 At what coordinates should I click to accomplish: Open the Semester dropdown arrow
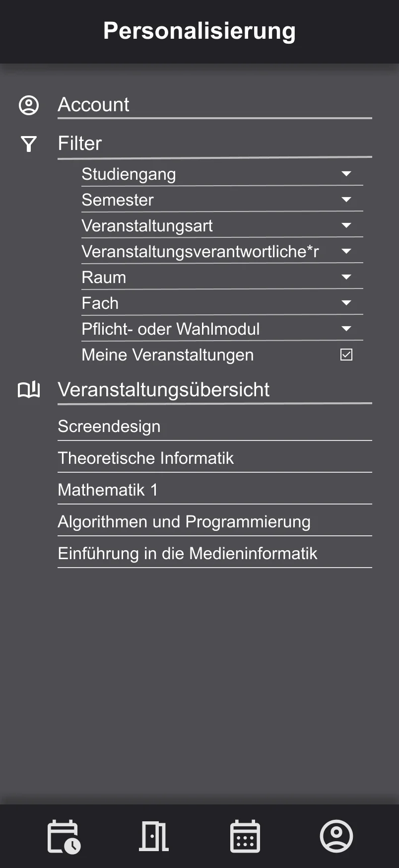click(346, 200)
